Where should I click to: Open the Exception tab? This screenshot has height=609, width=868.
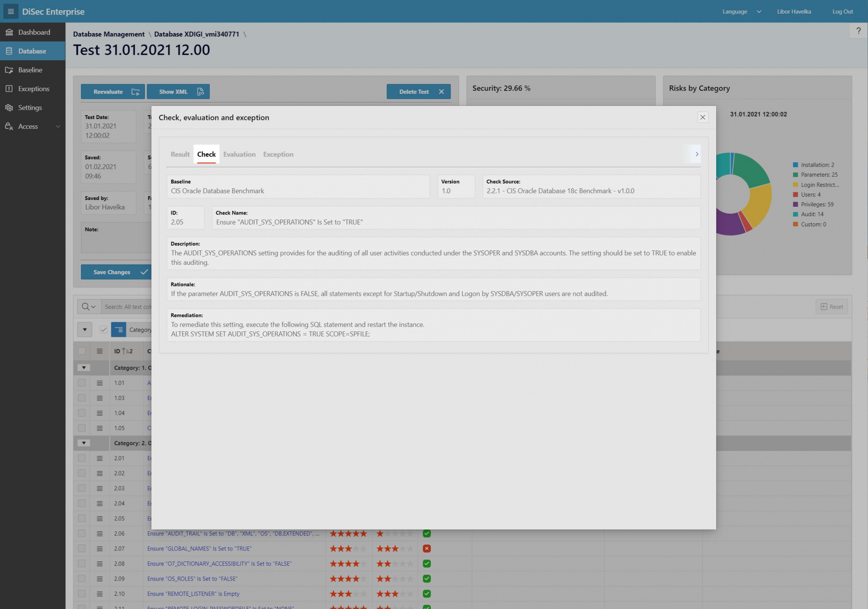click(x=278, y=154)
